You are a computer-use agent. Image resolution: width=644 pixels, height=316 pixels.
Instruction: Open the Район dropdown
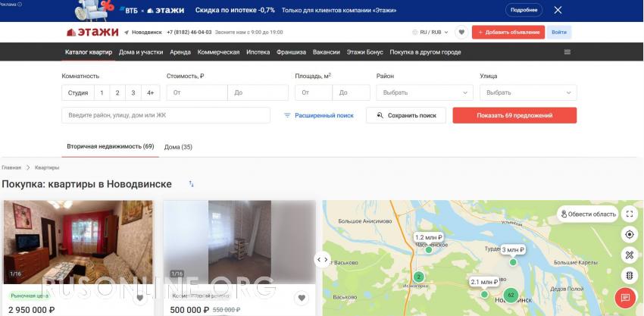point(426,92)
